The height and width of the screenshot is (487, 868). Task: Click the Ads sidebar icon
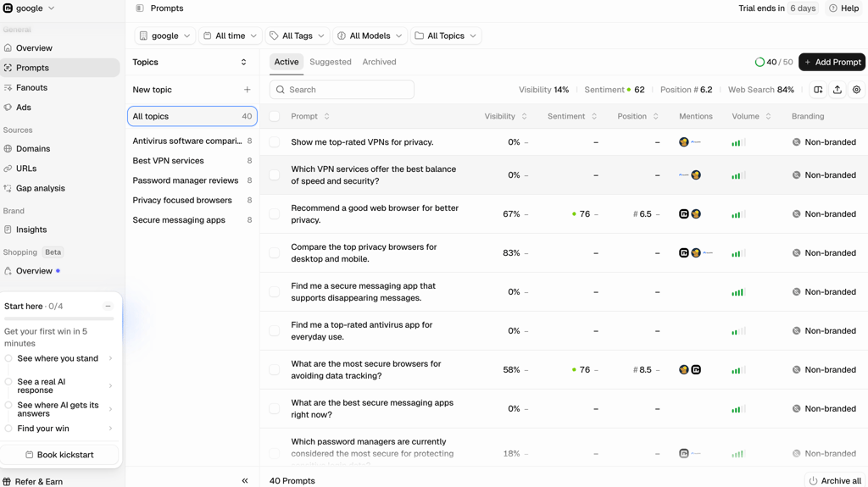[8, 108]
